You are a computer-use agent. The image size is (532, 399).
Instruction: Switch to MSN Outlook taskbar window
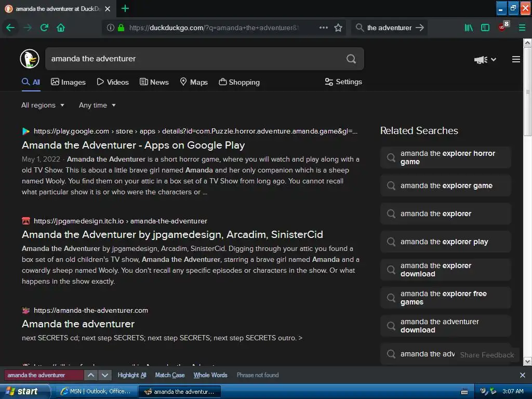pyautogui.click(x=97, y=392)
